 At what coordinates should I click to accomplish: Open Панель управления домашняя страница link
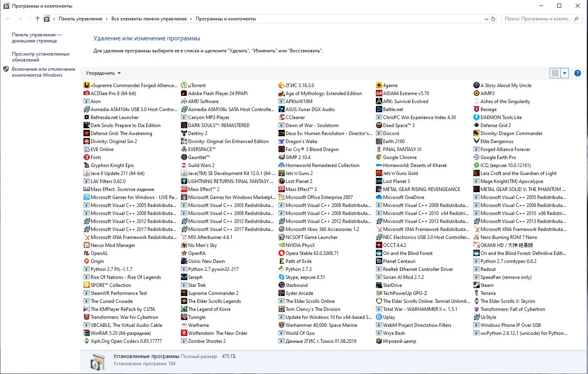[x=37, y=38]
